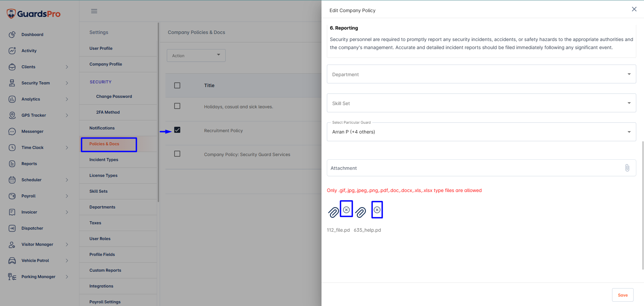Check the Company Policy: Security Guard Services row
Image resolution: width=644 pixels, height=306 pixels.
(177, 154)
